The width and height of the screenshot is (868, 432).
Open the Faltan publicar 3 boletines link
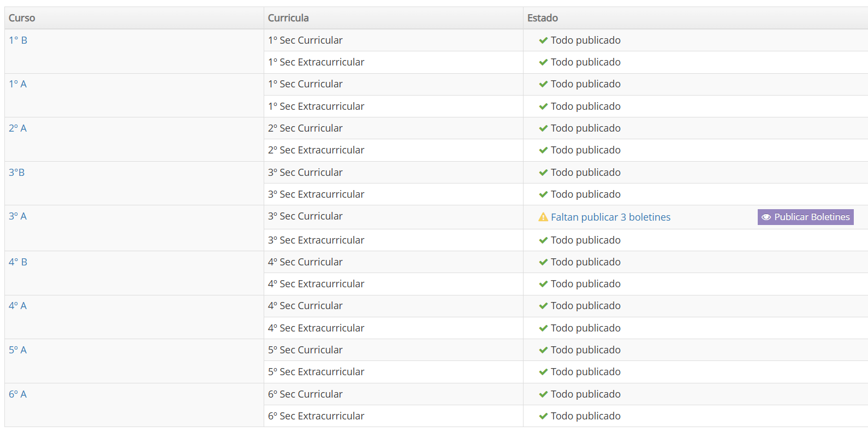tap(610, 217)
